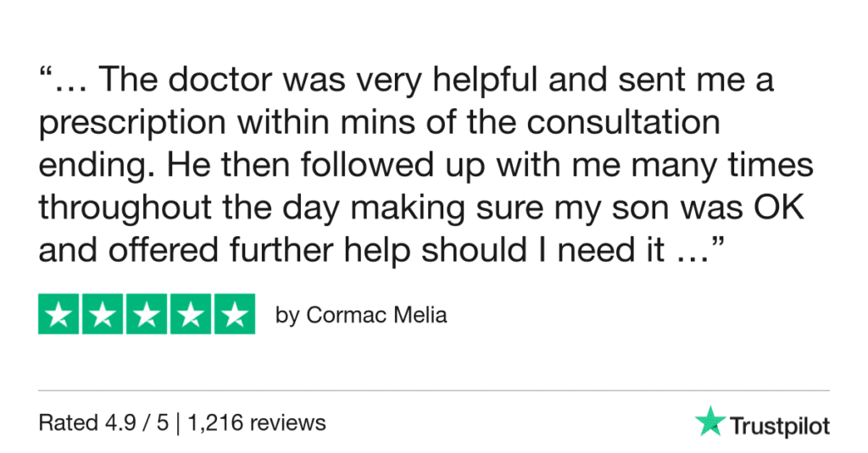
Task: Select the fifth green rating star
Action: pos(233,314)
